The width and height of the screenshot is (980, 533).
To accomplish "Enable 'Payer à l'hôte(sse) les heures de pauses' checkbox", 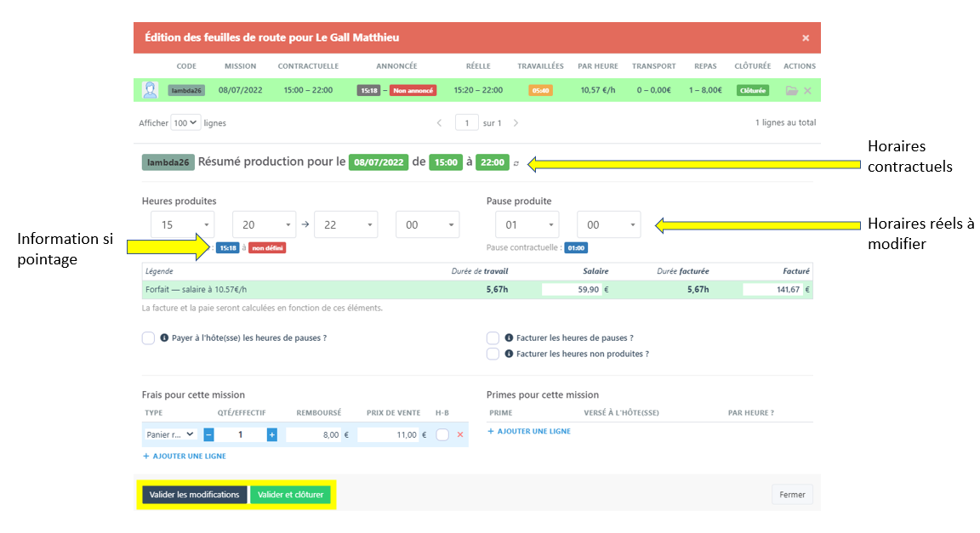I will 148,338.
